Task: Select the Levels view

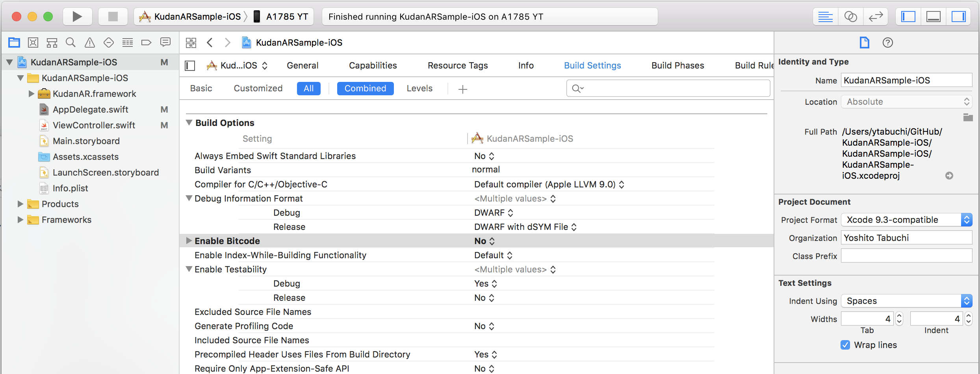Action: [419, 88]
